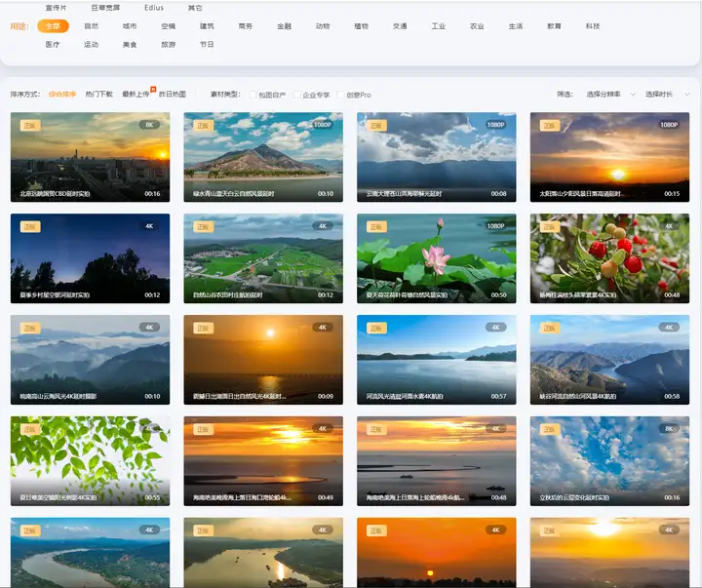Sort results by 最新上传
The image size is (702, 588).
point(136,95)
